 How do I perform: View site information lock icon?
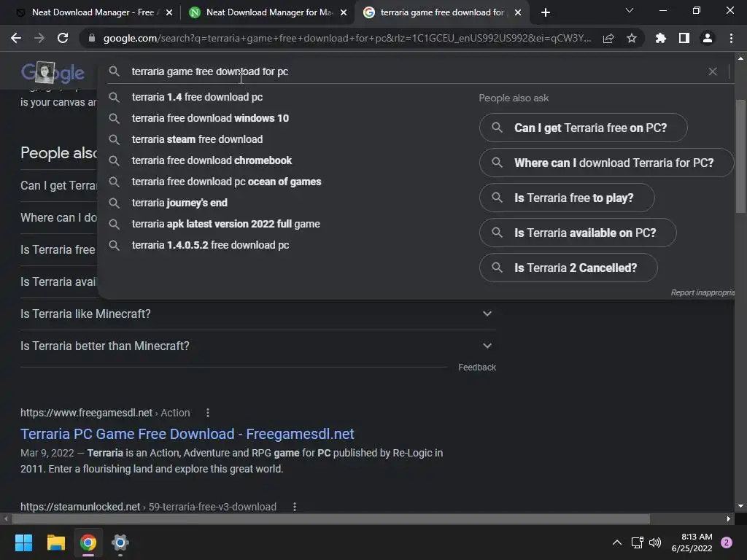(91, 38)
